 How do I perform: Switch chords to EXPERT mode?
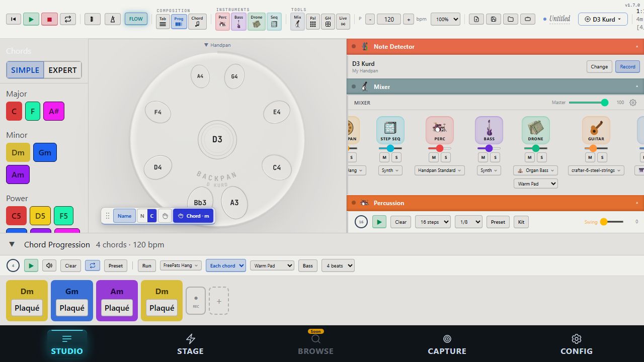pyautogui.click(x=62, y=70)
